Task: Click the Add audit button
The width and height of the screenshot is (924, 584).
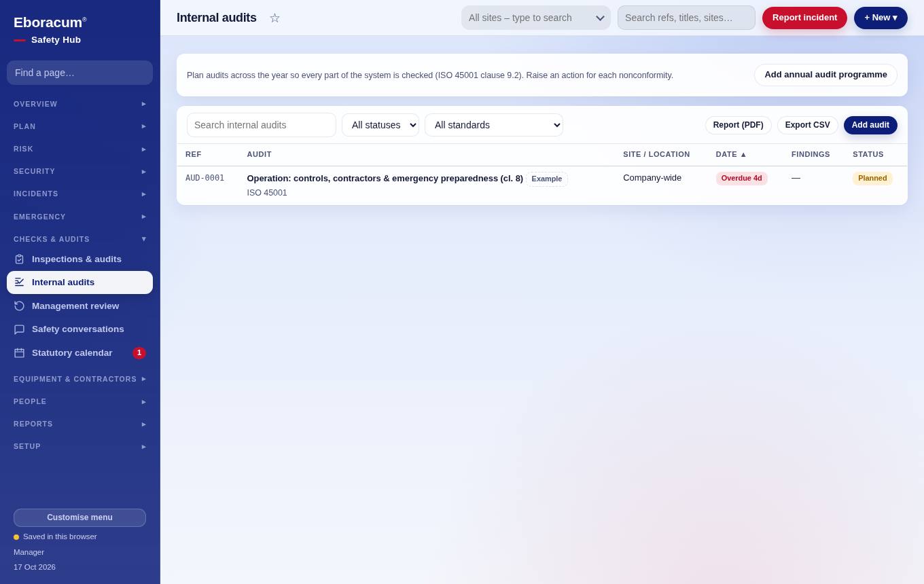Action: point(870,125)
